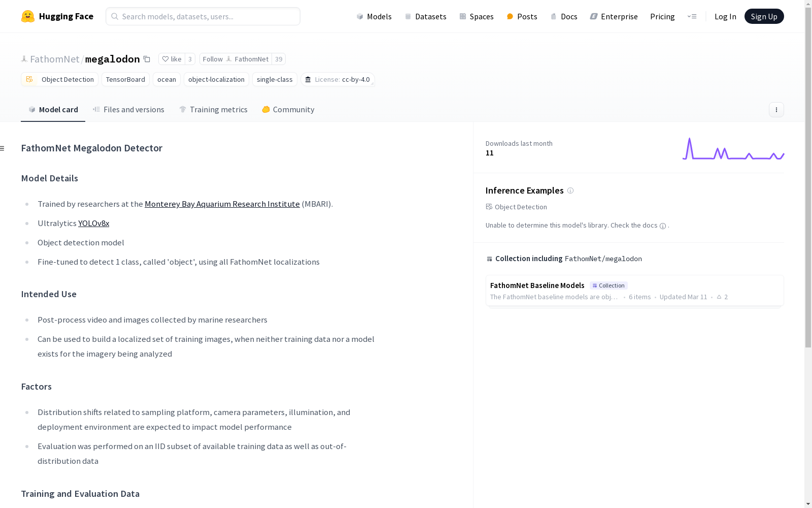Screen dimensions: 812x508
Task: Click the Object Detection task tag label
Action: 67,79
